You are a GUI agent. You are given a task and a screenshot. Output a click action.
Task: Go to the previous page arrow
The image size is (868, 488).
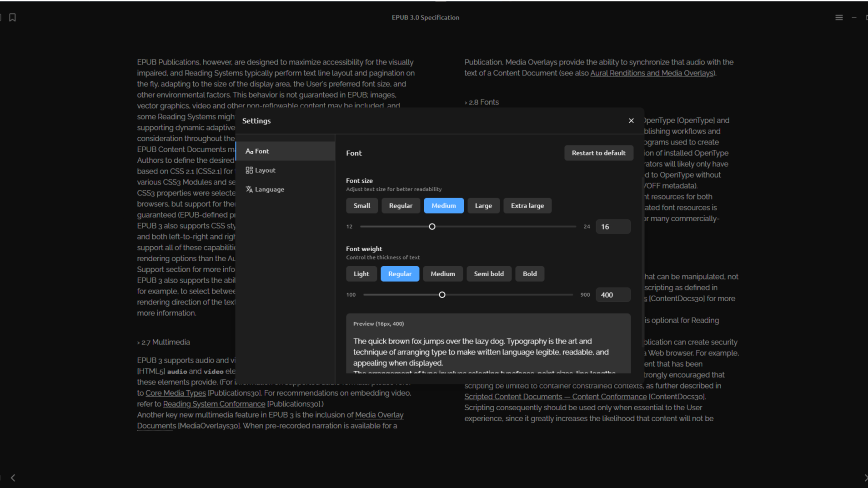click(13, 478)
